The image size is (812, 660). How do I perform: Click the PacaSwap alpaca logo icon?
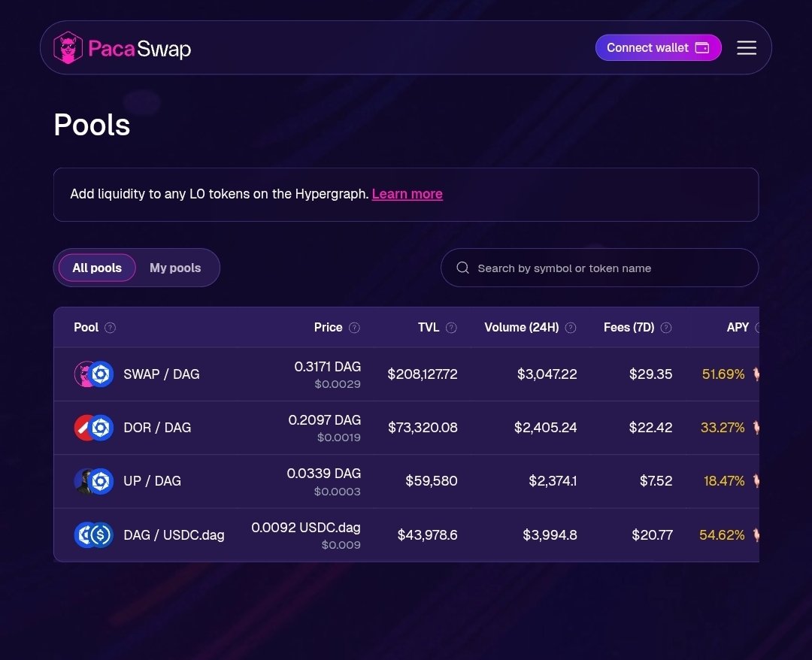tap(68, 47)
